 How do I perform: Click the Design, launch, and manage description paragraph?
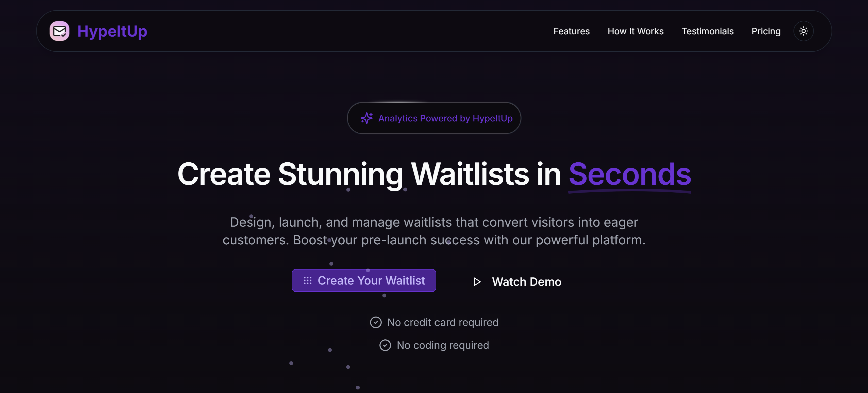[x=434, y=231]
